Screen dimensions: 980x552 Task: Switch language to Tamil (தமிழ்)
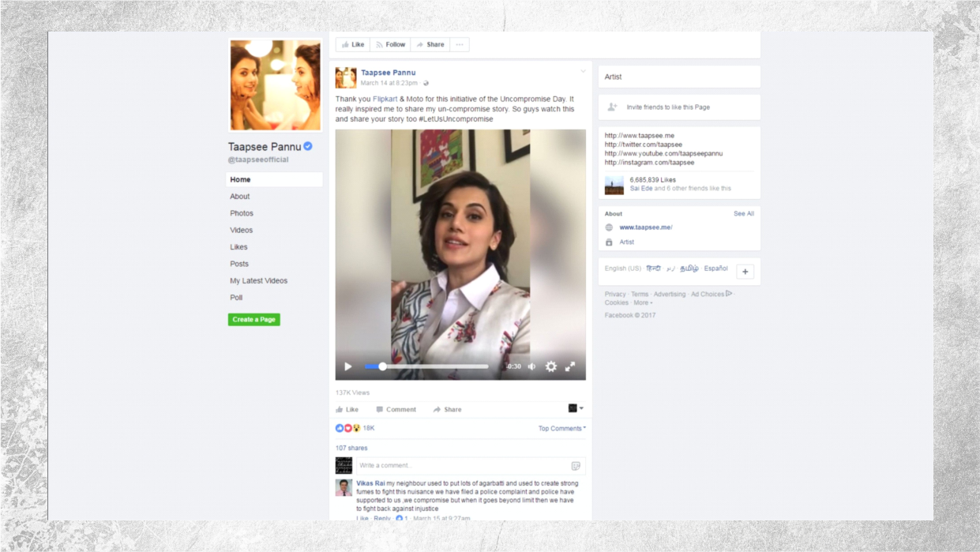(689, 268)
